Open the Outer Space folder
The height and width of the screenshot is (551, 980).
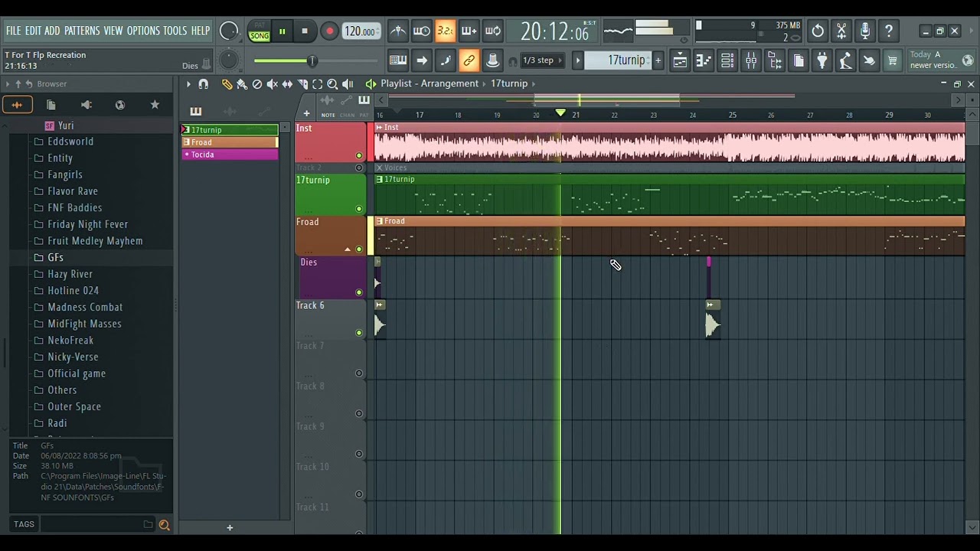(74, 406)
